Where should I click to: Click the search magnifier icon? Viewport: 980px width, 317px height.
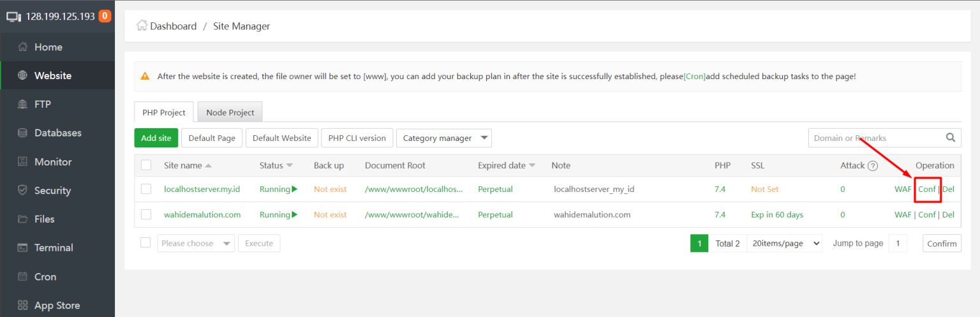951,137
